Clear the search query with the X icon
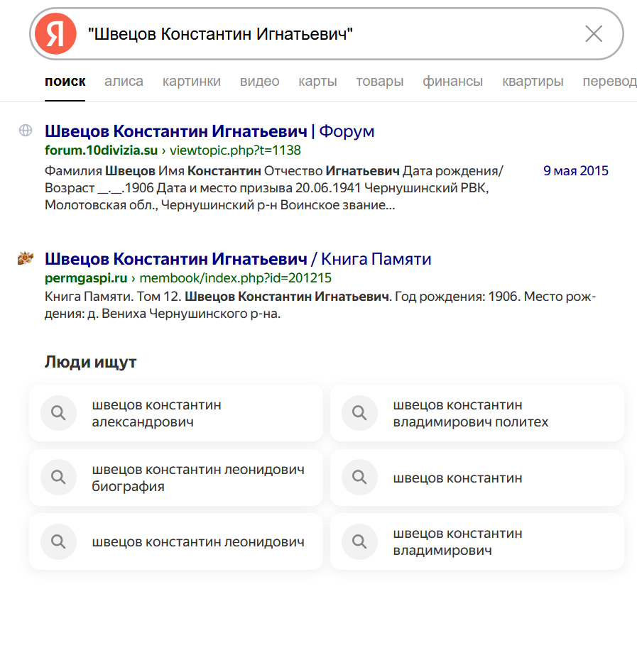This screenshot has height=672, width=637. tap(594, 33)
